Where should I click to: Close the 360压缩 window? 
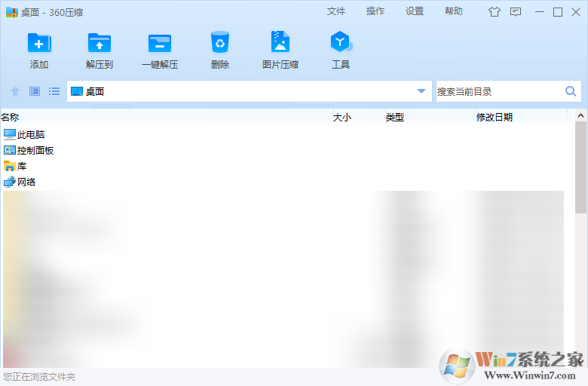[x=576, y=12]
